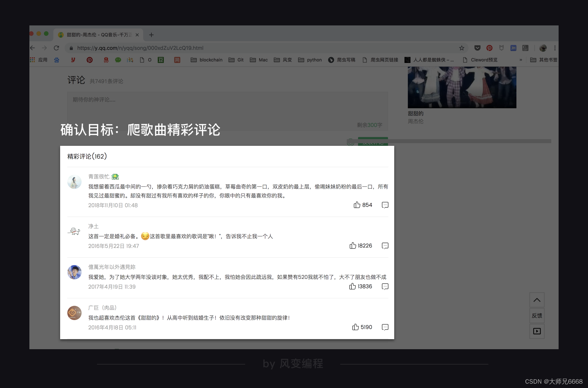Click the 精彩评论(162) heading
Screen dimensions: 588x388
[x=87, y=156]
